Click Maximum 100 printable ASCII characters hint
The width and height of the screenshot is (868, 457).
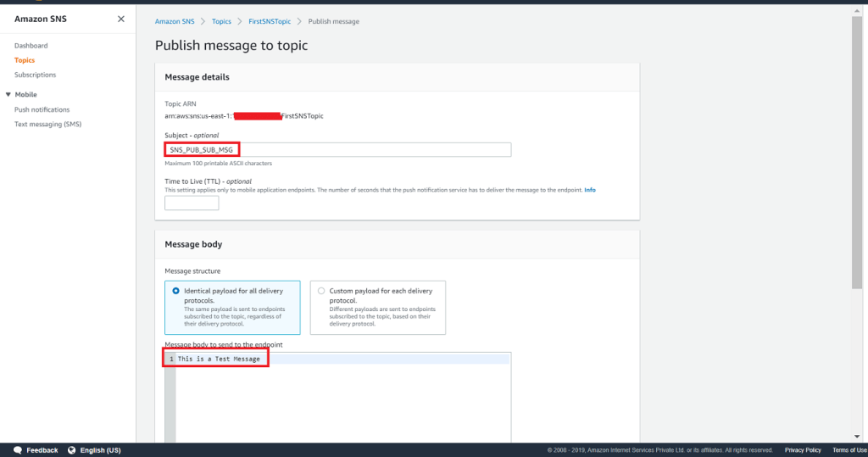tap(218, 164)
